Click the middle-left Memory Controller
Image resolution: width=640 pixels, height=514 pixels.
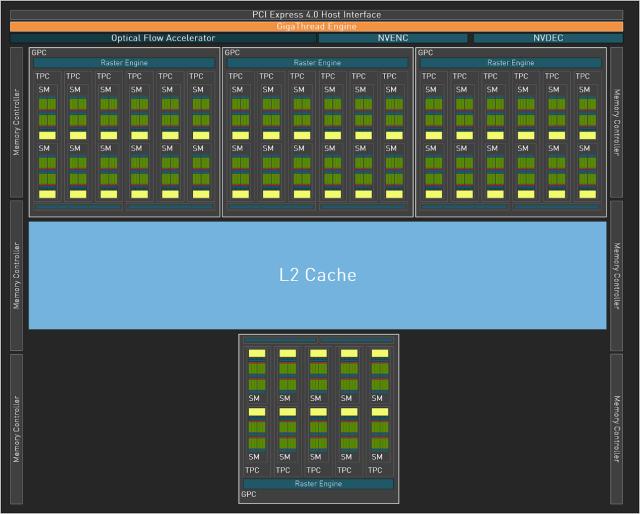click(x=16, y=274)
